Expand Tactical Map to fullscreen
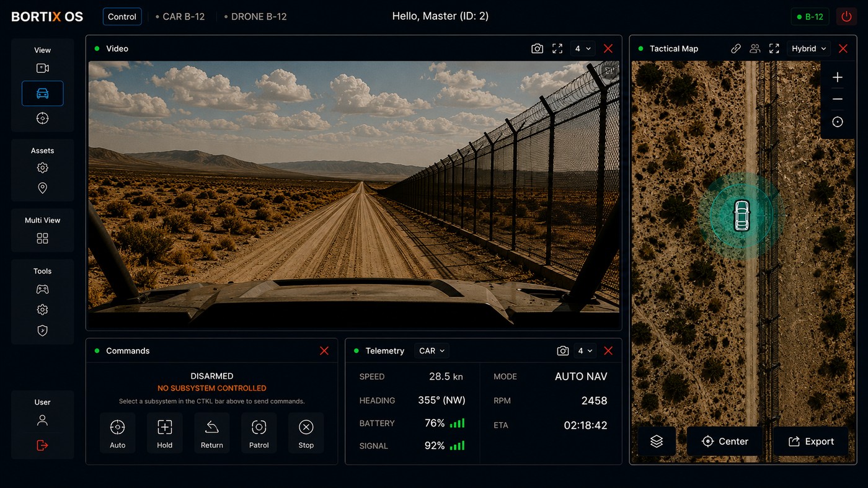The image size is (868, 488). [x=774, y=48]
